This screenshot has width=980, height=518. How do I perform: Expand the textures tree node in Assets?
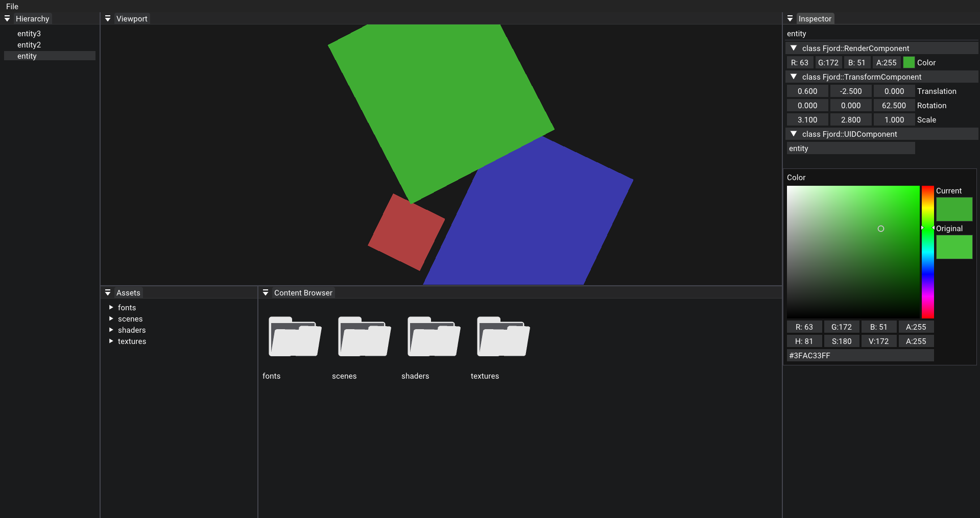pyautogui.click(x=111, y=341)
